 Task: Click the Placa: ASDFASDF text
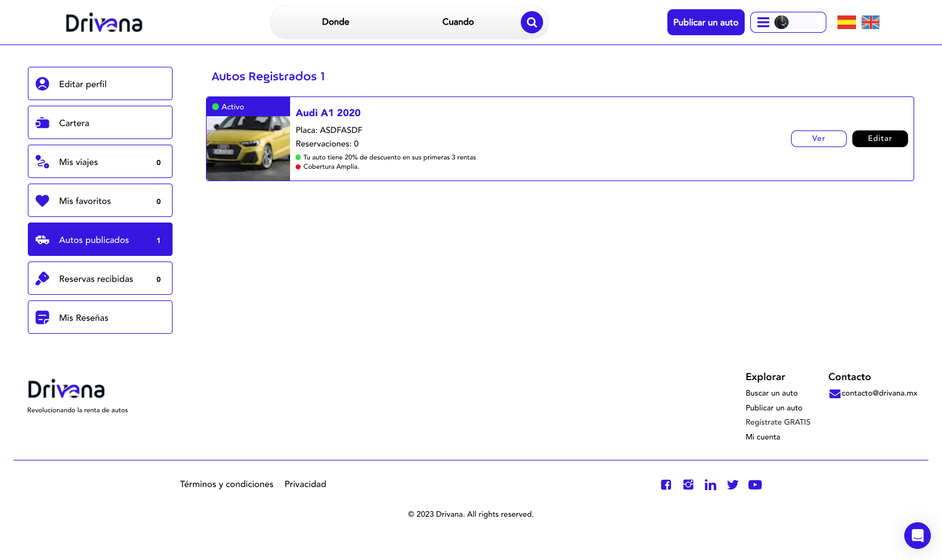click(x=329, y=130)
